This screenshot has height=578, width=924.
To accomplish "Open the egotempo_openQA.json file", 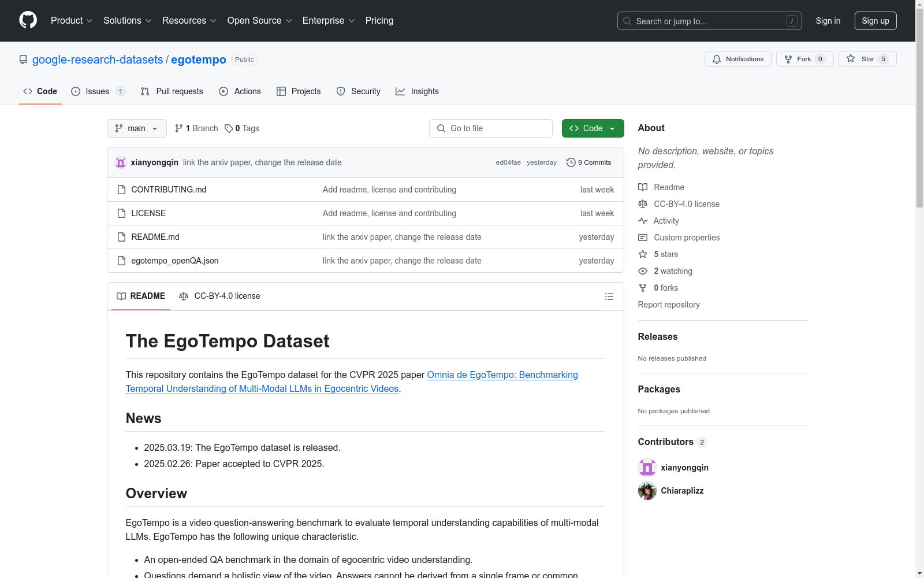I will pos(175,261).
